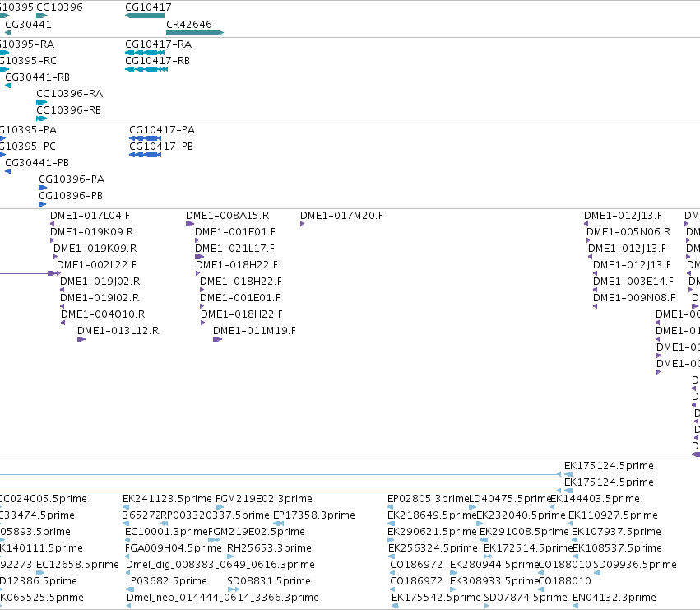Select BAC end DME1-017M20.F
This screenshot has height=610, width=700.
[x=341, y=216]
